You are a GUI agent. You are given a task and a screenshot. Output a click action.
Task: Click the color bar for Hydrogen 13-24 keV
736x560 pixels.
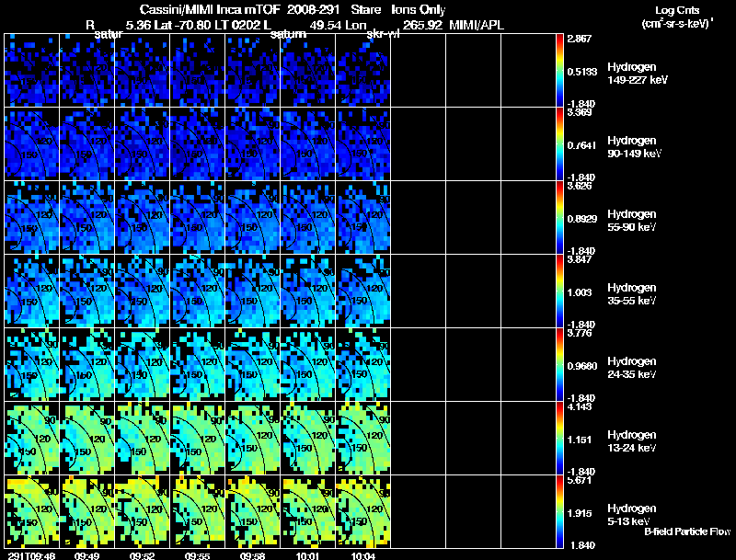click(559, 439)
